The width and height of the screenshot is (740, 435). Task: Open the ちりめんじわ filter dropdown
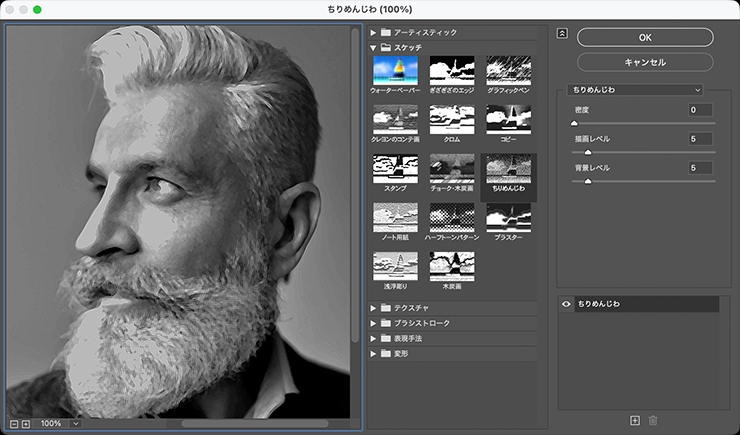click(x=635, y=89)
